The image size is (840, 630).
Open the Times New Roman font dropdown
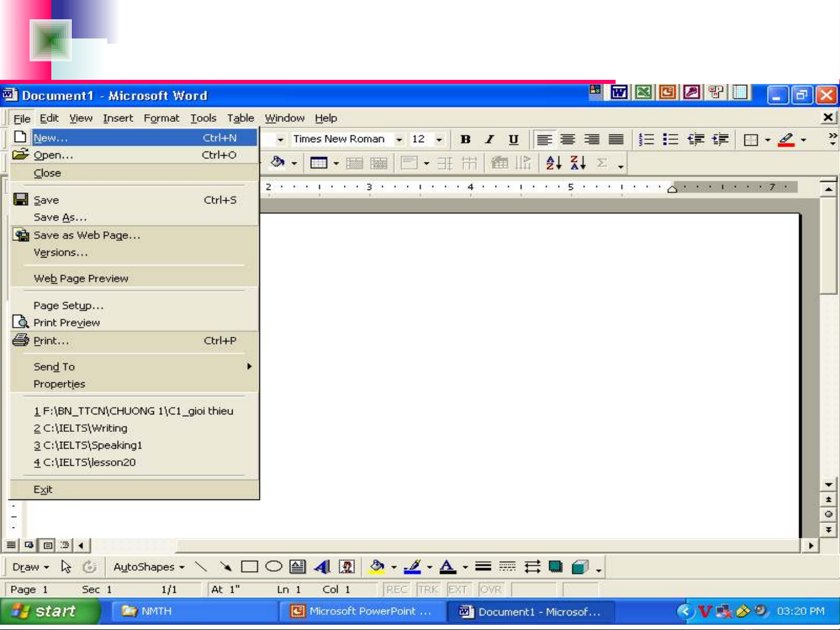click(399, 139)
